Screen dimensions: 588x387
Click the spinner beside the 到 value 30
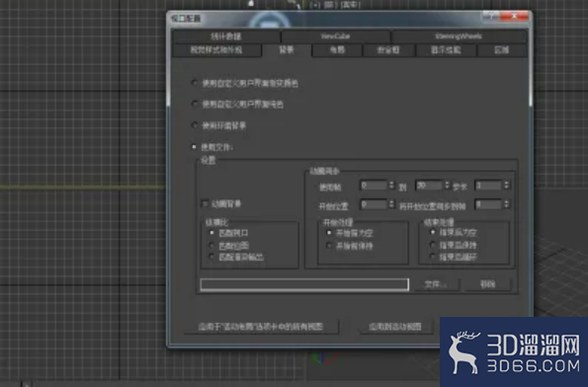(447, 186)
